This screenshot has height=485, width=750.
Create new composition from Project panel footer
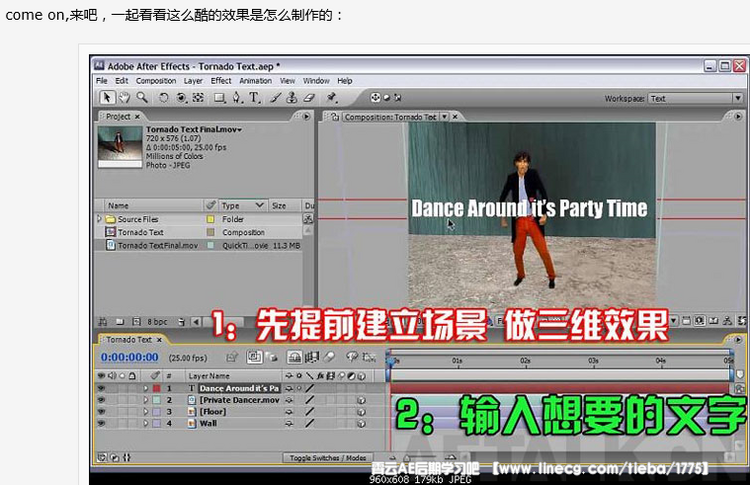pyautogui.click(x=136, y=322)
